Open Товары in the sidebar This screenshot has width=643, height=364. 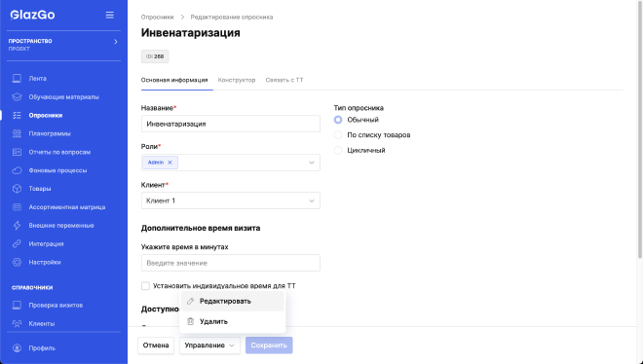click(x=40, y=189)
